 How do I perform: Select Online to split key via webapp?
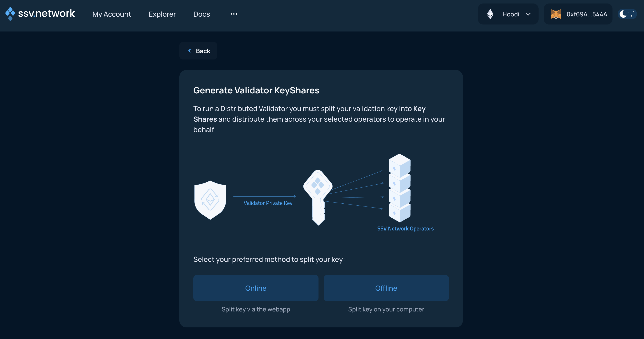coord(255,288)
